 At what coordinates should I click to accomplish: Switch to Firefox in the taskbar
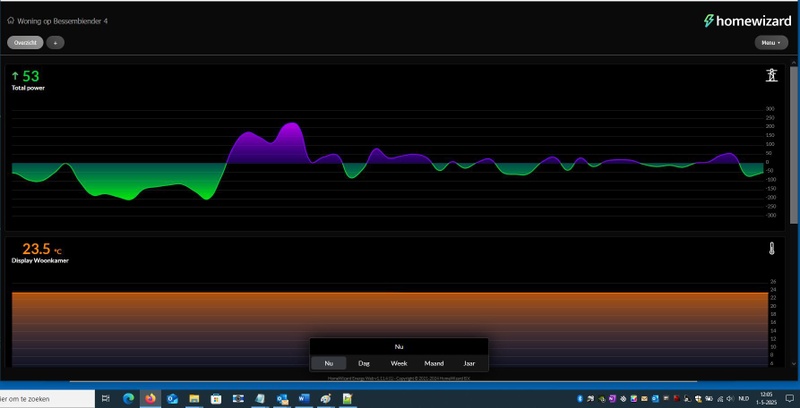click(150, 398)
